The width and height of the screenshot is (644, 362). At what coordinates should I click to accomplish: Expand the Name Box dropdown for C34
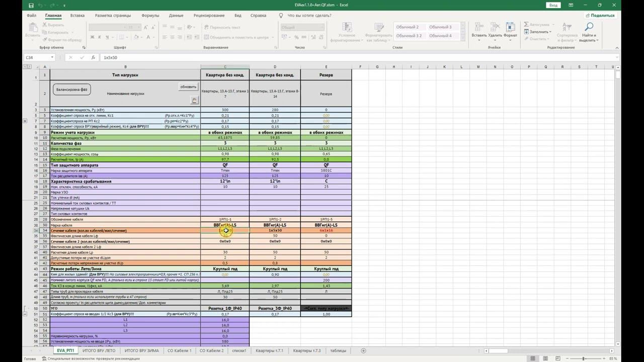[52, 57]
